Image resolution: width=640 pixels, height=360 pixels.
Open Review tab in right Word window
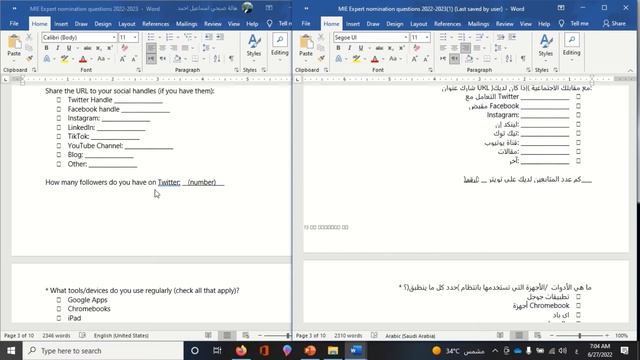tap(505, 24)
